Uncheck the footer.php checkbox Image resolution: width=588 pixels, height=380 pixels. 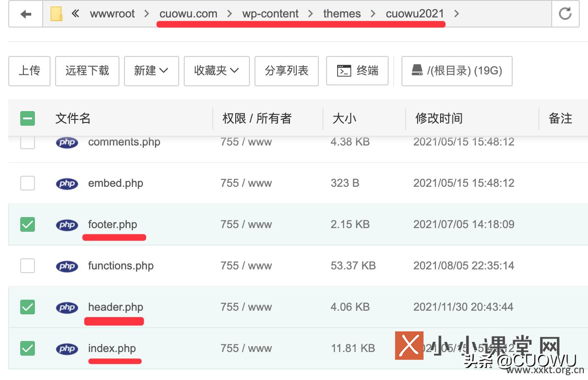coord(28,224)
